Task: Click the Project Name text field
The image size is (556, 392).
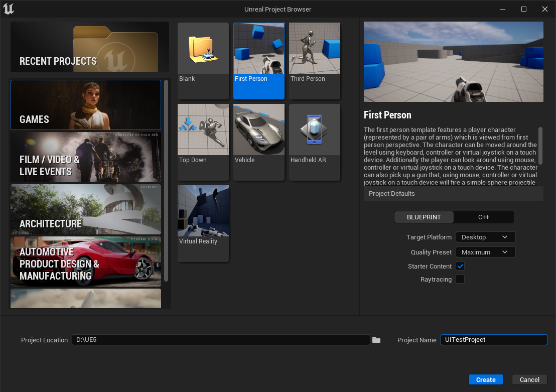Action: 494,340
